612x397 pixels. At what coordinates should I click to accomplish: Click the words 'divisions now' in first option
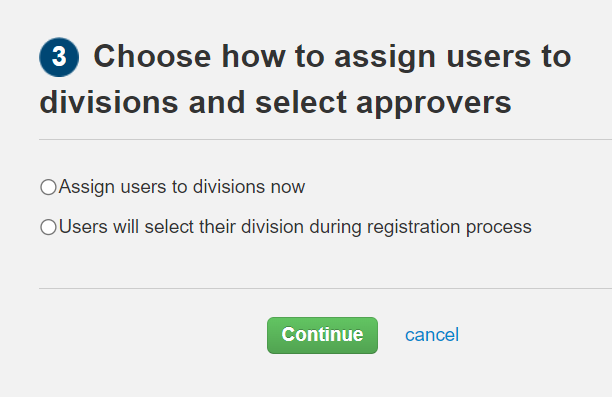point(249,187)
